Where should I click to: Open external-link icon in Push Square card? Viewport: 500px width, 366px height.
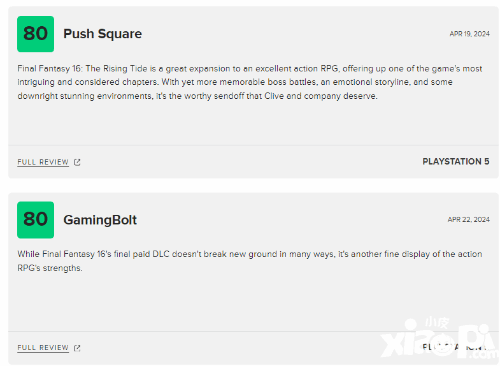(x=77, y=162)
